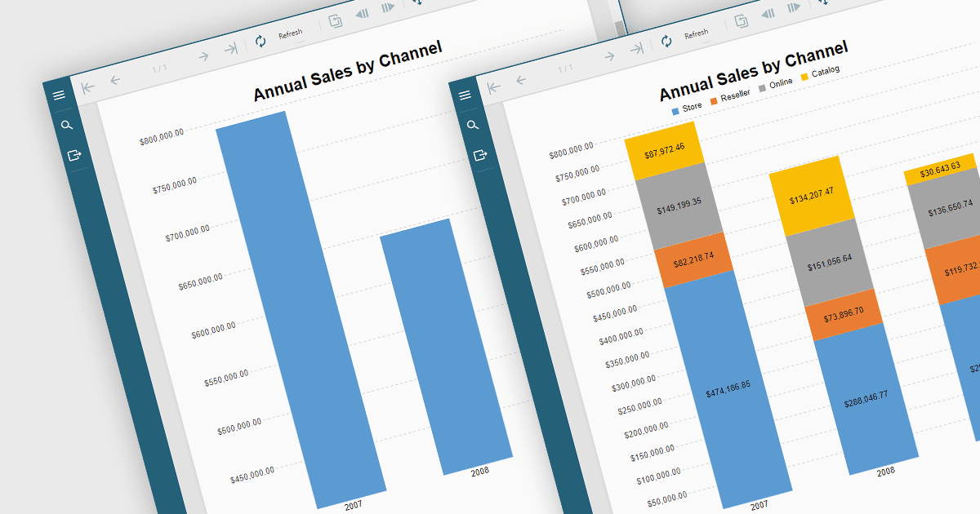Click the orange Reseller legend swatch

tap(713, 100)
